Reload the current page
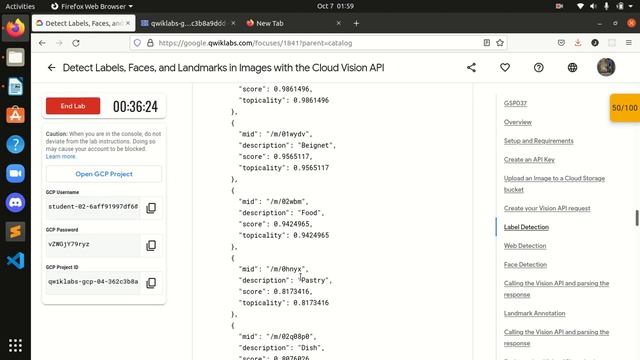The width and height of the screenshot is (640, 360). point(76,43)
